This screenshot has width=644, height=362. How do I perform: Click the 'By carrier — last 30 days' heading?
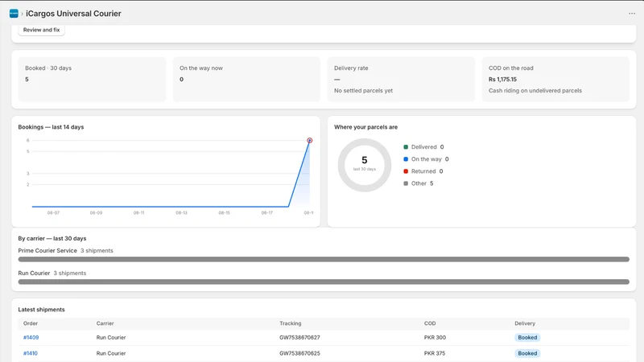(52, 238)
